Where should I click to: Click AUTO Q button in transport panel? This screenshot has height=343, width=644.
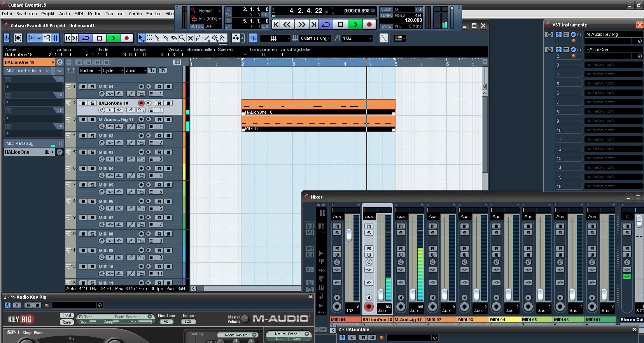[x=197, y=26]
